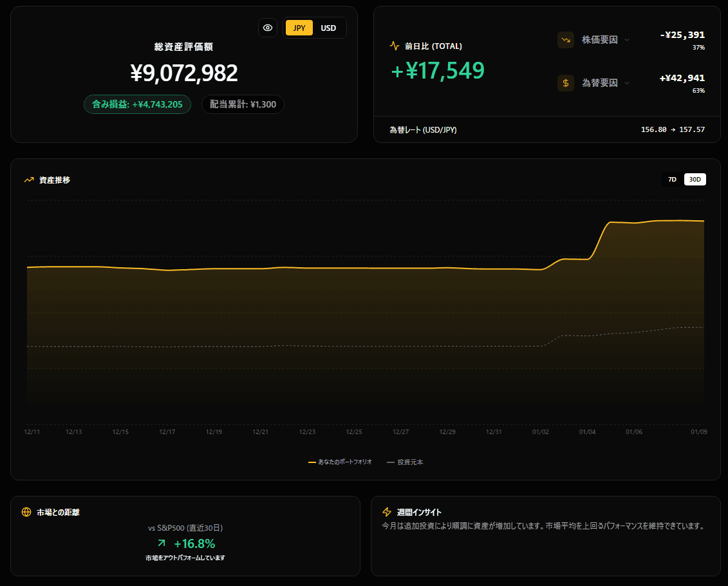Viewport: 728px width, 586px height.
Task: Toggle あなたのポートフォリオ legend entry
Action: 341,462
